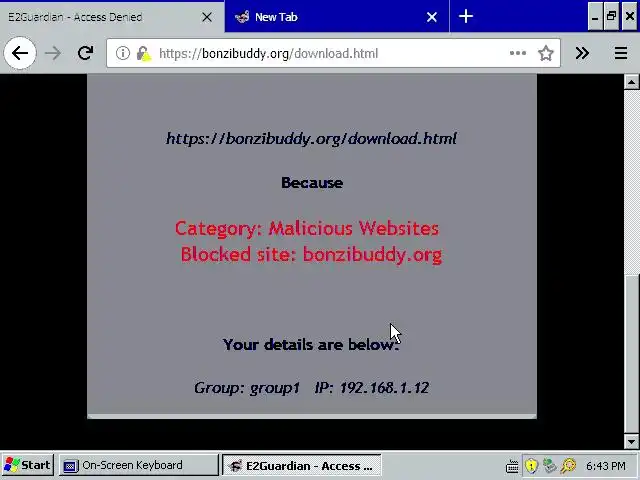This screenshot has height=480, width=640.
Task: Click the keyboard tray icon
Action: (512, 466)
